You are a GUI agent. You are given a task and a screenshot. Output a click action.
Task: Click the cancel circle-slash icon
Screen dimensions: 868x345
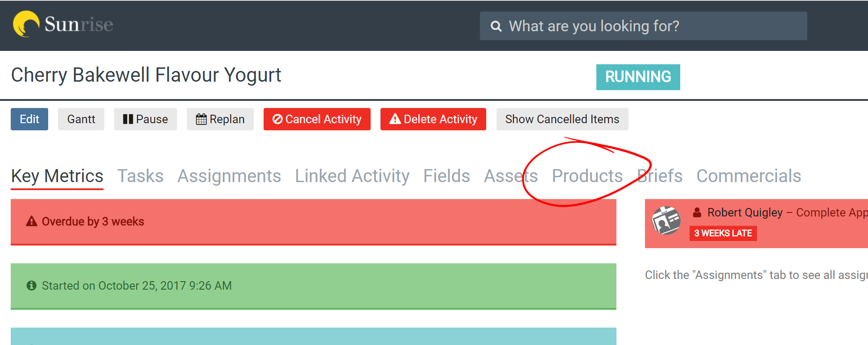[x=277, y=119]
